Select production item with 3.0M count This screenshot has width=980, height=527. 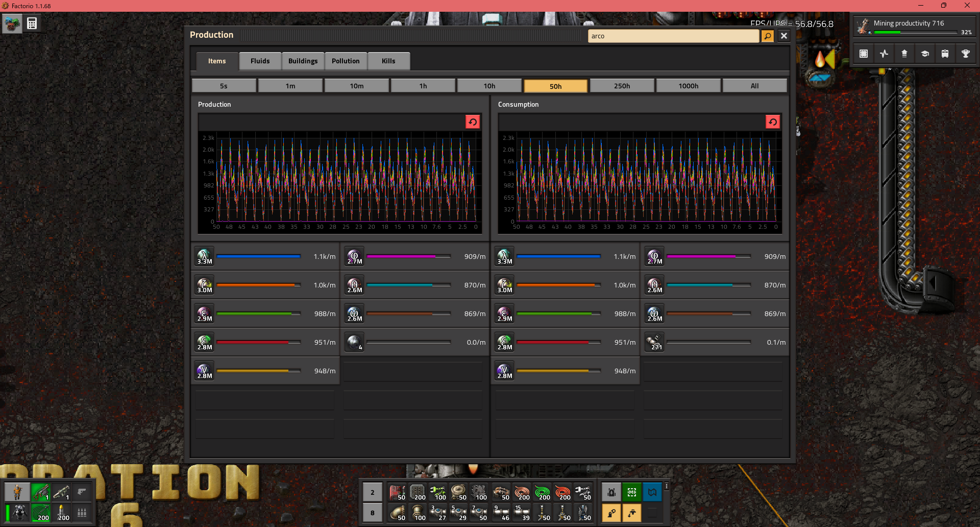click(205, 285)
